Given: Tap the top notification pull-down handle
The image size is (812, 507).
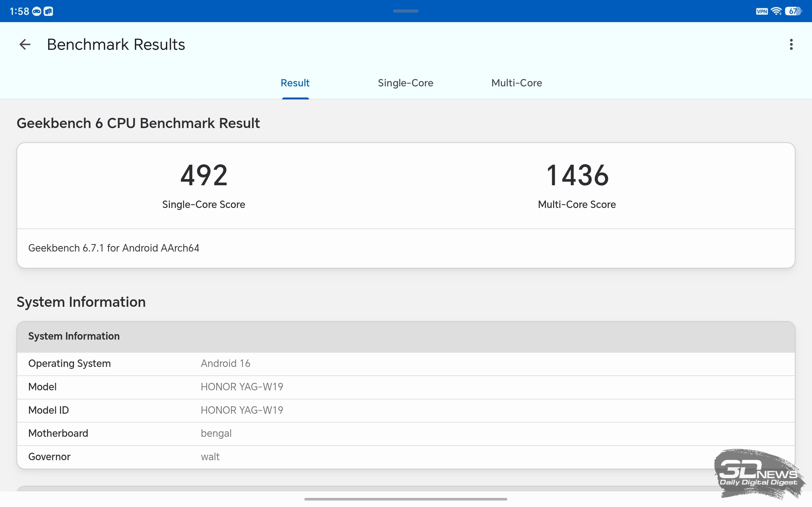Looking at the screenshot, I should click(405, 11).
